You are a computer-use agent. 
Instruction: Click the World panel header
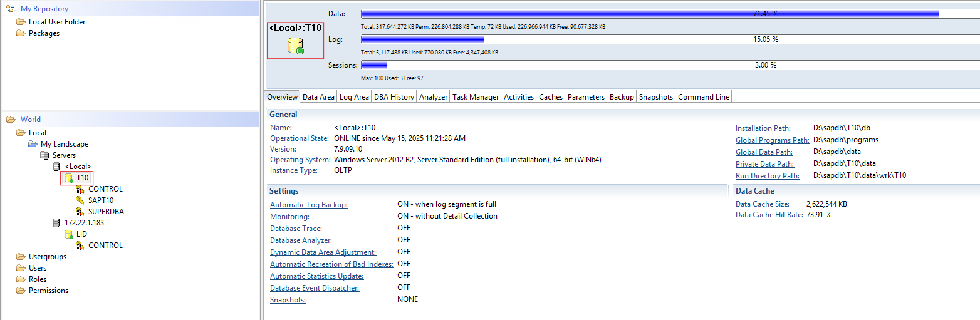[130, 120]
